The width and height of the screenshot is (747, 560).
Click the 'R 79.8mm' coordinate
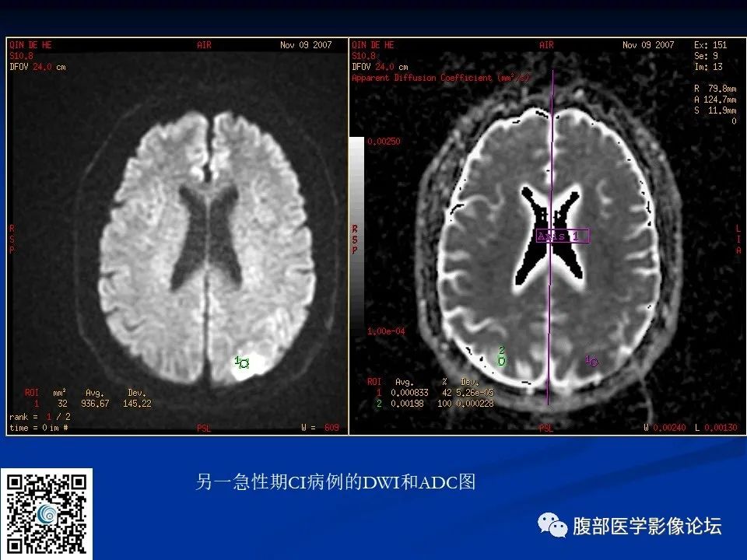tap(715, 89)
